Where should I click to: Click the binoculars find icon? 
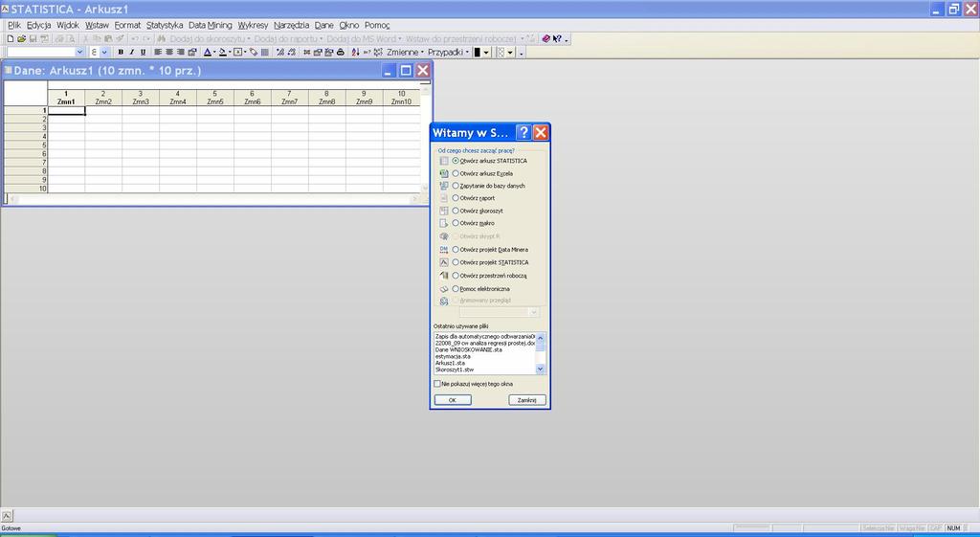point(161,38)
